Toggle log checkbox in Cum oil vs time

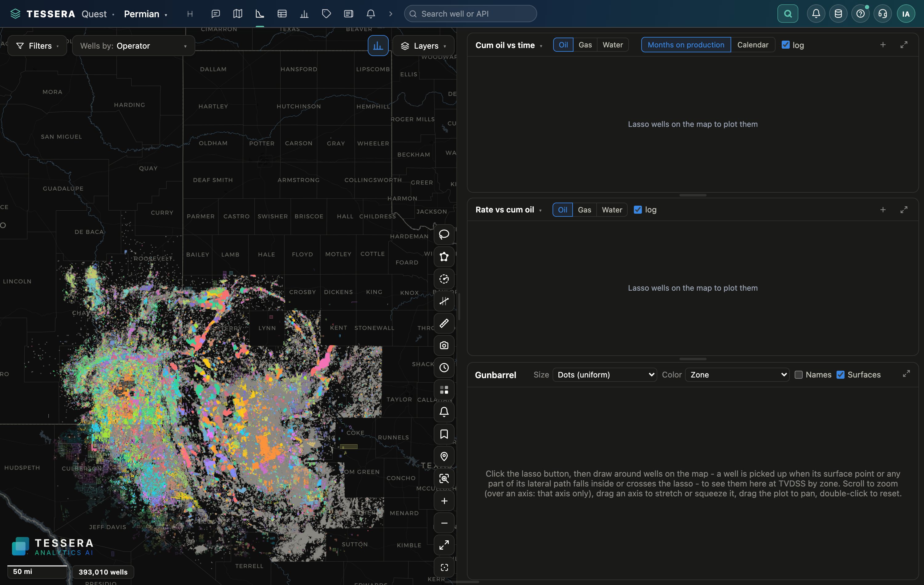tap(785, 45)
